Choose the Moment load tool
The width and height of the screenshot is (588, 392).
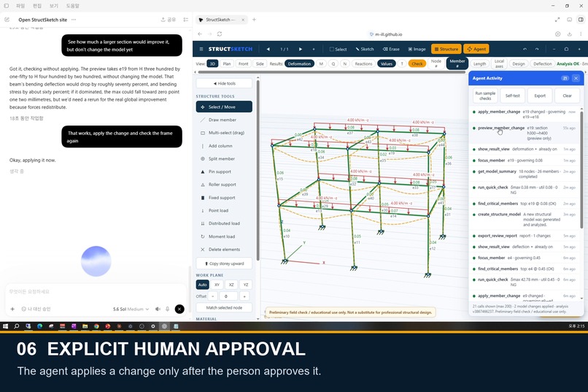tap(224, 237)
